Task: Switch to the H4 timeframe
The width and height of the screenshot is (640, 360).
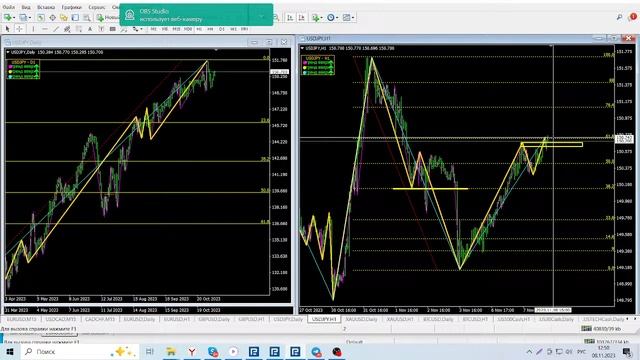Action: point(210,29)
